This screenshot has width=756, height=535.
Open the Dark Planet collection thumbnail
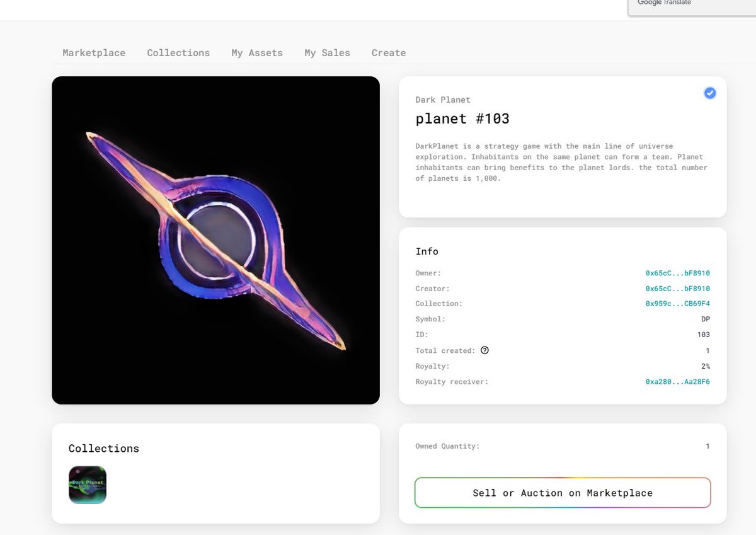(88, 485)
